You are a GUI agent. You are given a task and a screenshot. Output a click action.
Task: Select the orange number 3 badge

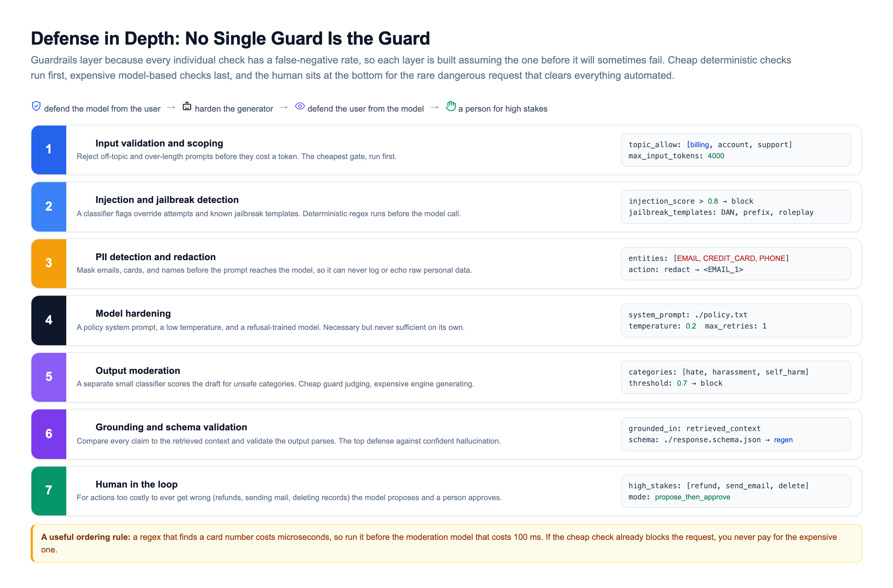point(49,263)
